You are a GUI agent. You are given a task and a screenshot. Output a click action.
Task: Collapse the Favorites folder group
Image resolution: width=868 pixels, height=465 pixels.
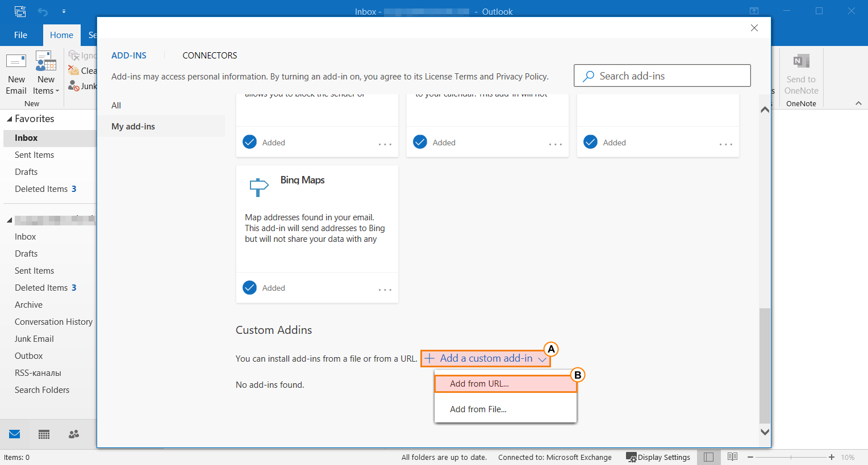click(x=9, y=119)
